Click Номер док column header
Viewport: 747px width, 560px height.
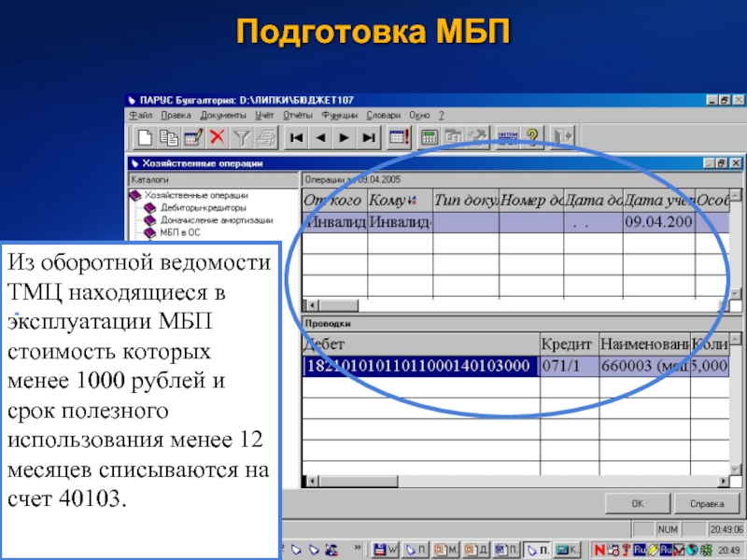tap(531, 200)
